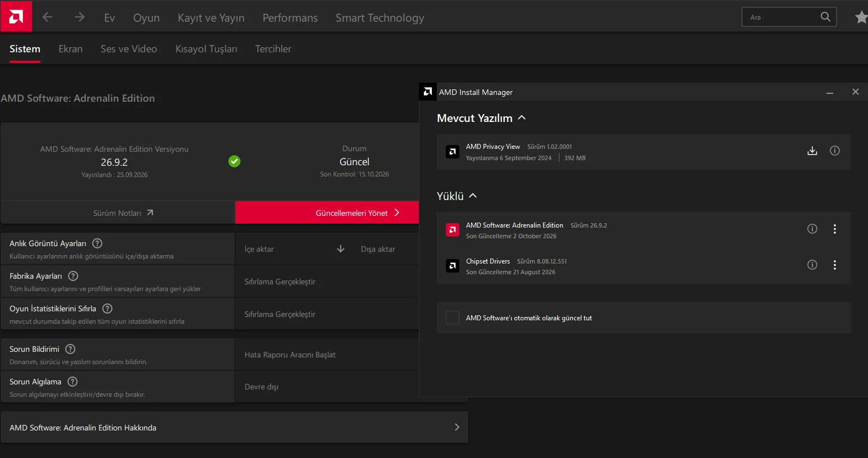Show info for Chipset Drivers
Screen dimensions: 868x458
point(812,265)
